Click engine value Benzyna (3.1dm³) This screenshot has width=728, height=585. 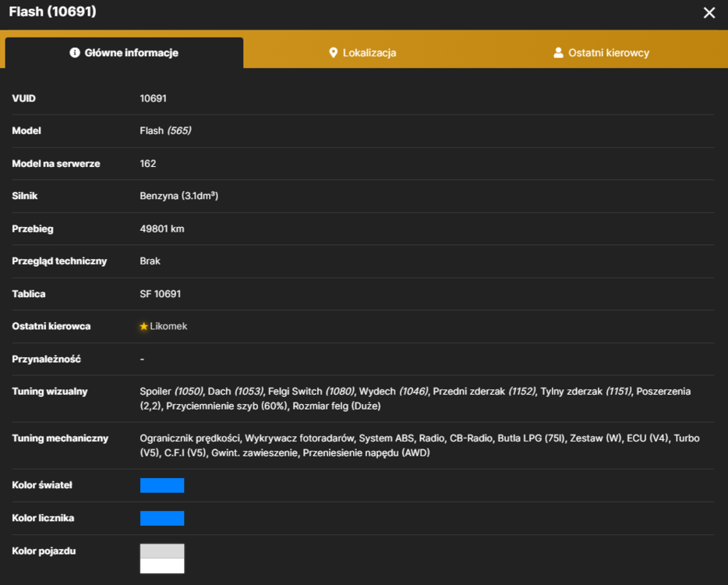click(x=178, y=196)
